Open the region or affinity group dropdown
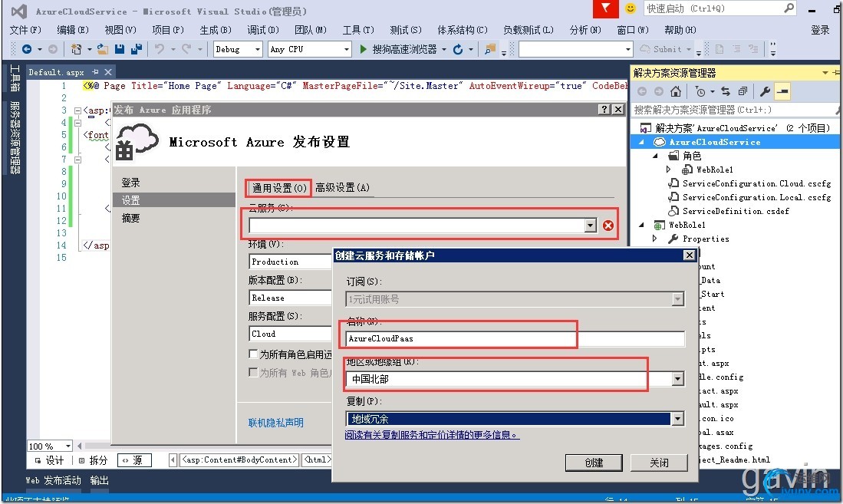The height and width of the screenshot is (504, 843). (677, 379)
